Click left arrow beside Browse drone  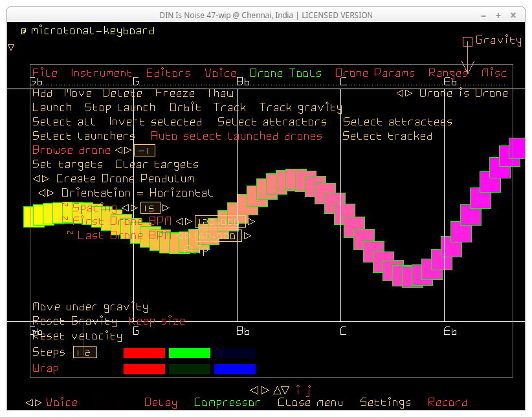118,151
